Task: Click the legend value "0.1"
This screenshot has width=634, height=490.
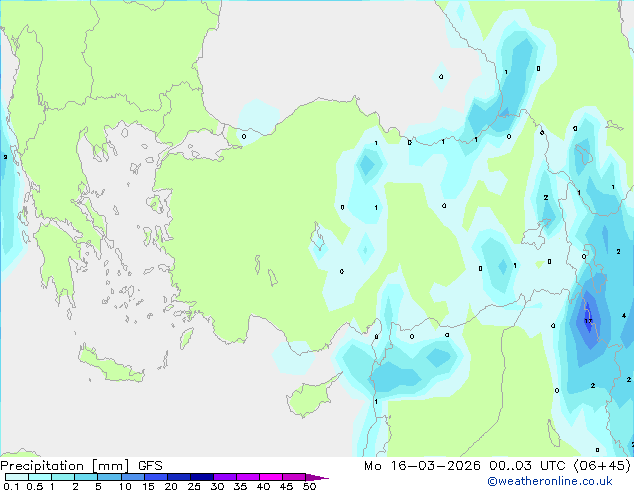Action: tap(11, 486)
